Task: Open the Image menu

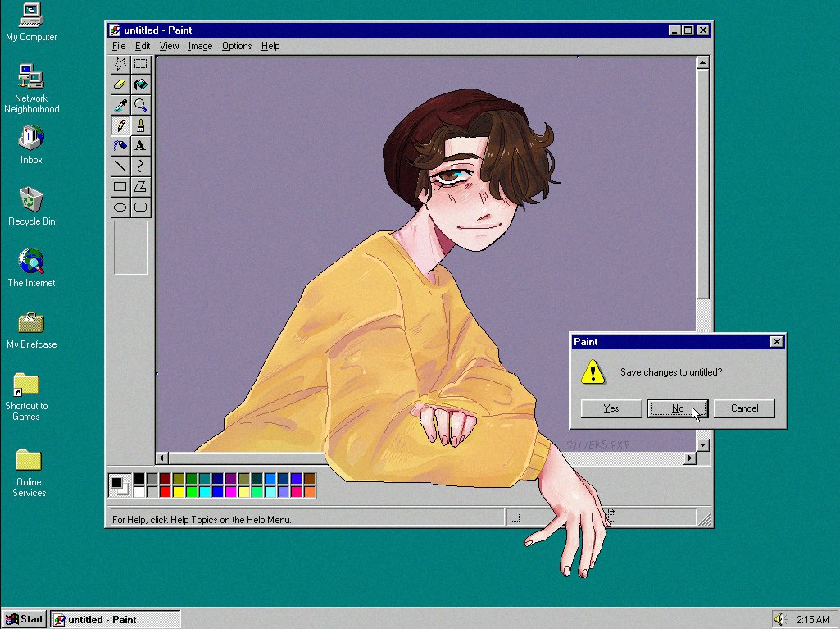Action: (200, 46)
